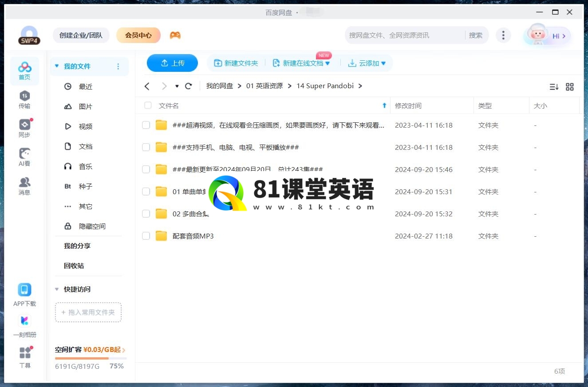Image resolution: width=588 pixels, height=387 pixels.
Task: Click the 上传 upload button
Action: [172, 63]
